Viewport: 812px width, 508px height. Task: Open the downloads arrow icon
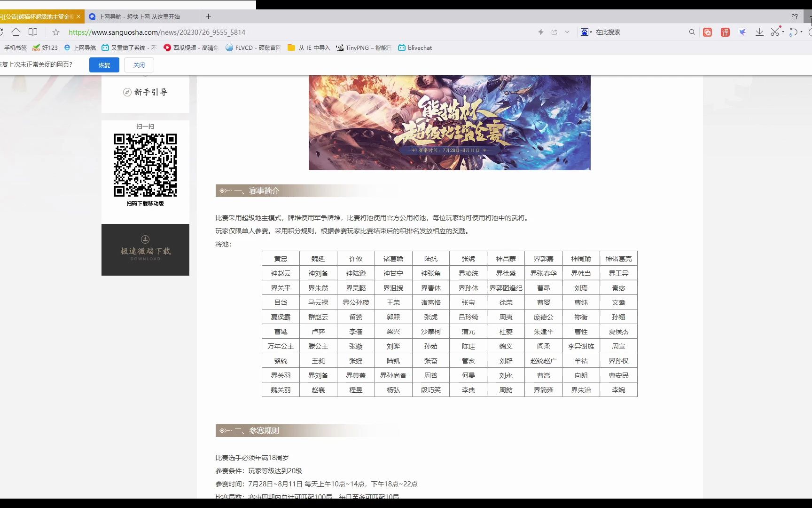click(759, 32)
